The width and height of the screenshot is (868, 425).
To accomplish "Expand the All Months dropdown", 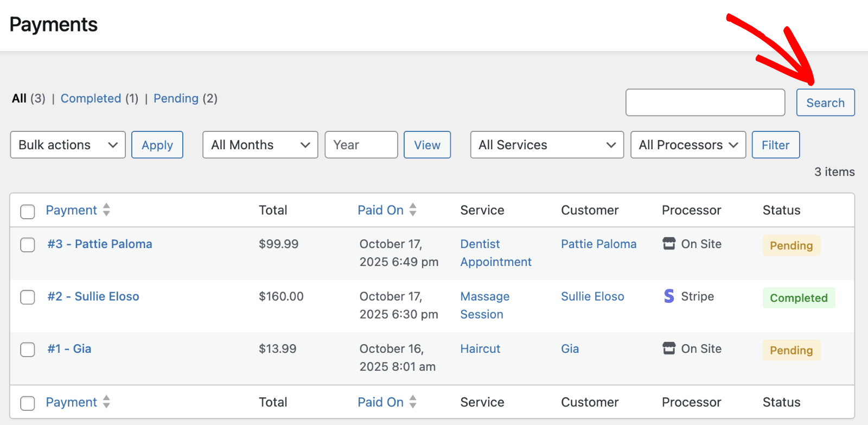I will pos(260,145).
